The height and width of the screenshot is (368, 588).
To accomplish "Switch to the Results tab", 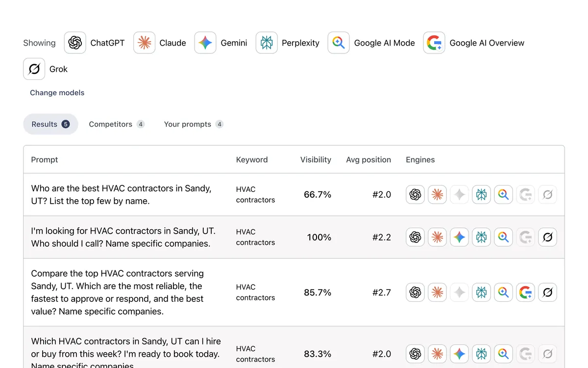I will 50,124.
